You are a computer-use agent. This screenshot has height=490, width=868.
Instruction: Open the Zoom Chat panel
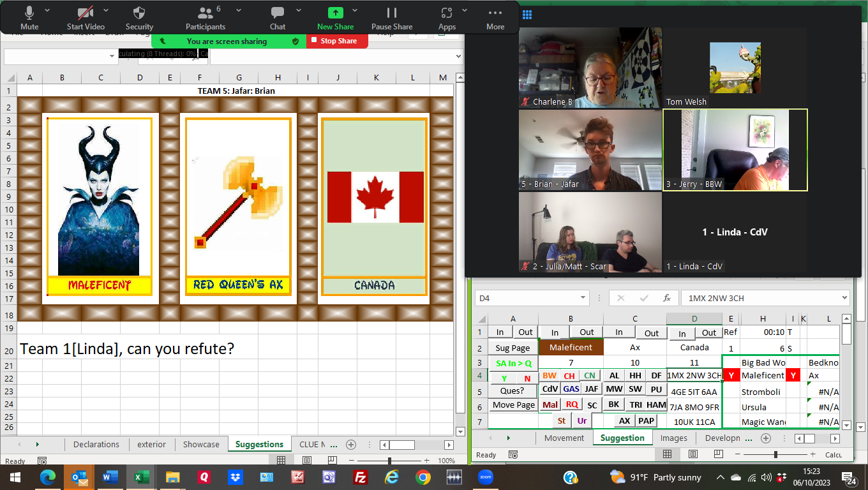click(278, 18)
